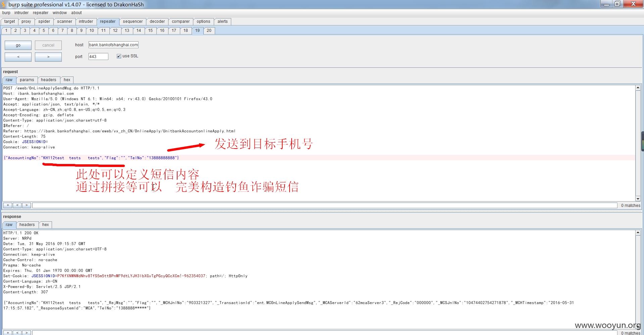Switch to the decoder tool tab
This screenshot has width=644, height=335.
[x=157, y=21]
